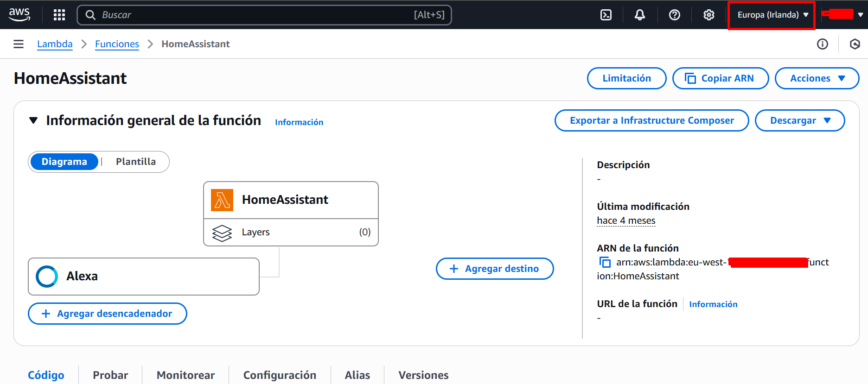
Task: Select the Layers row in diagram
Action: coord(291,233)
